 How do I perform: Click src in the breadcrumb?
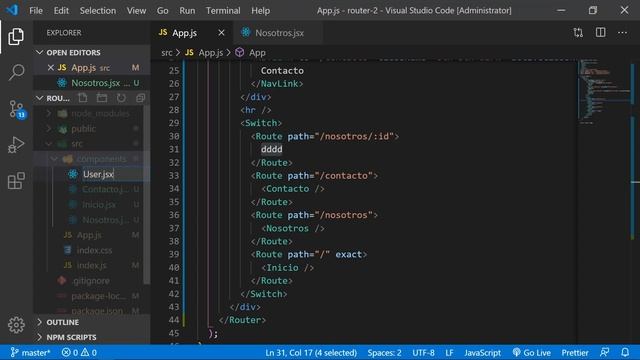[167, 53]
